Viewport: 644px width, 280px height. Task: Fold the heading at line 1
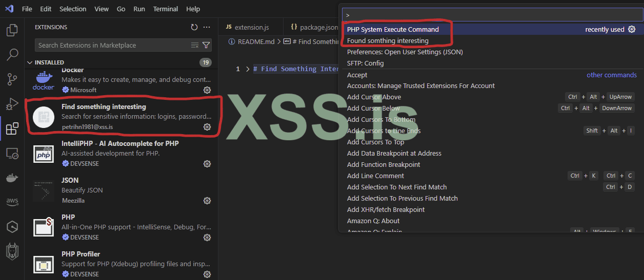[x=248, y=69]
